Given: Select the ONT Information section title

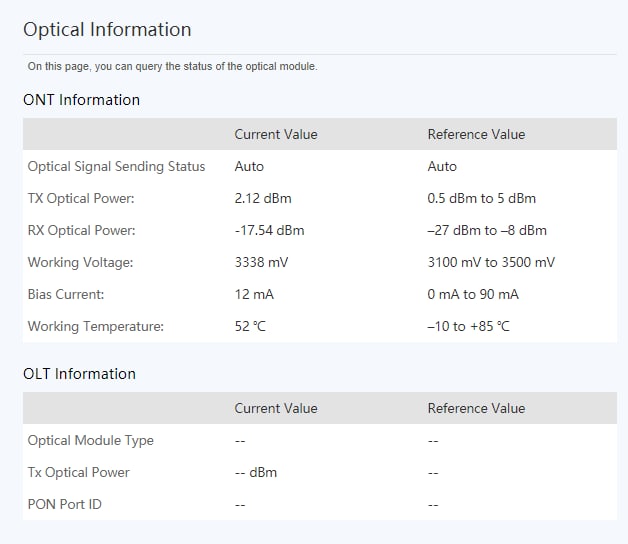Looking at the screenshot, I should [81, 100].
